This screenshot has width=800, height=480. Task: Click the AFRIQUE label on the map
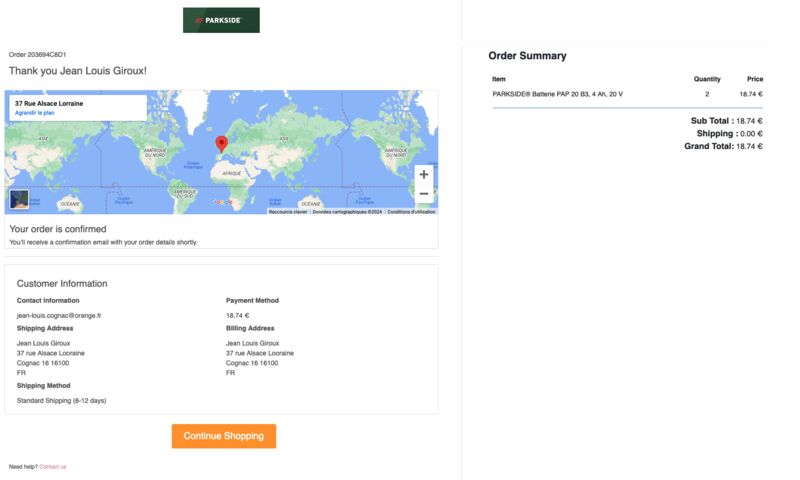pyautogui.click(x=231, y=173)
